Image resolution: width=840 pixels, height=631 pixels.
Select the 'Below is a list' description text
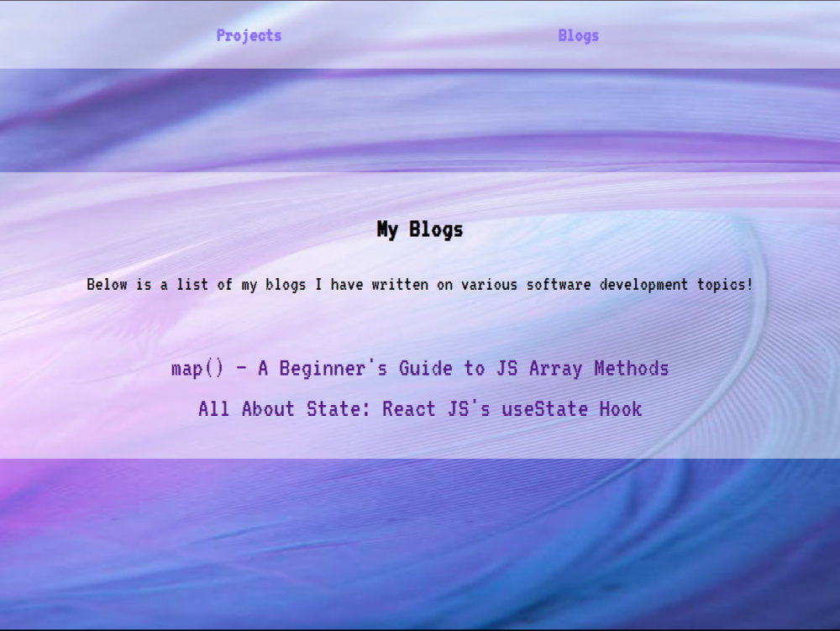420,285
